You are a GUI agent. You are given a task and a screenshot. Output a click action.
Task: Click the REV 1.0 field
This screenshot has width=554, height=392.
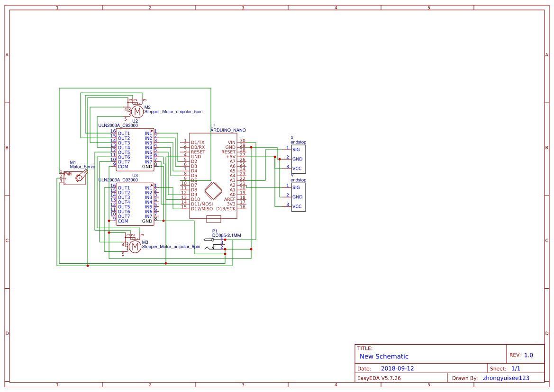click(x=528, y=355)
